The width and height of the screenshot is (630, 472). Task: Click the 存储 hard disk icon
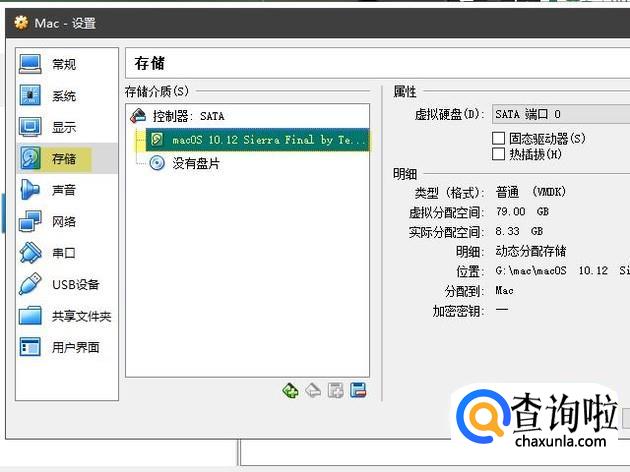(30, 158)
